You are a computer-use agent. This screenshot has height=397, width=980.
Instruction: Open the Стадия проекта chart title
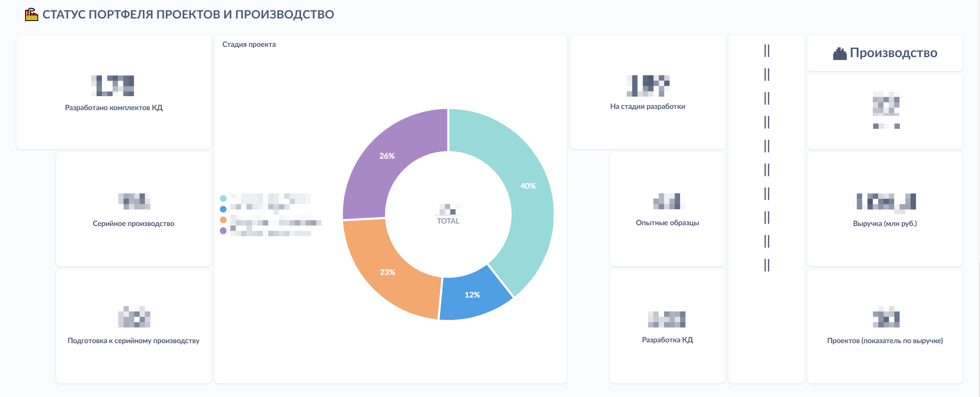click(x=249, y=44)
